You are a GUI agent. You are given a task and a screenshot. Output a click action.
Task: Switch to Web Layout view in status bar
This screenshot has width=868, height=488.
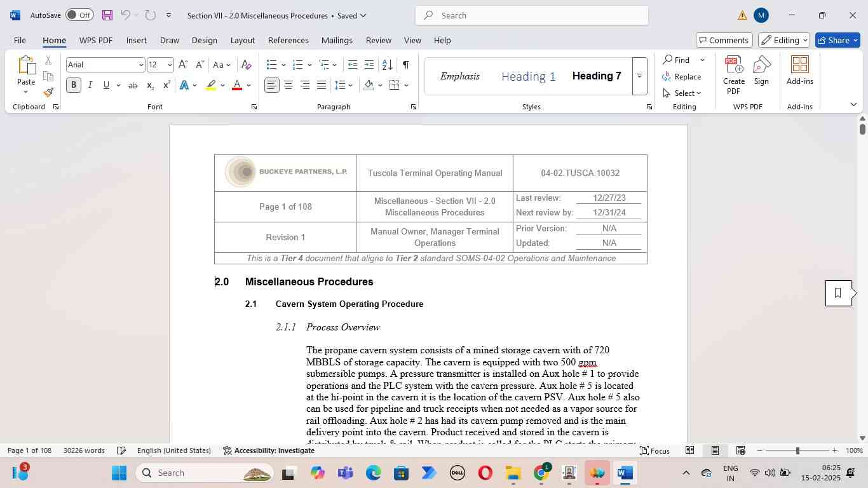tap(740, 451)
